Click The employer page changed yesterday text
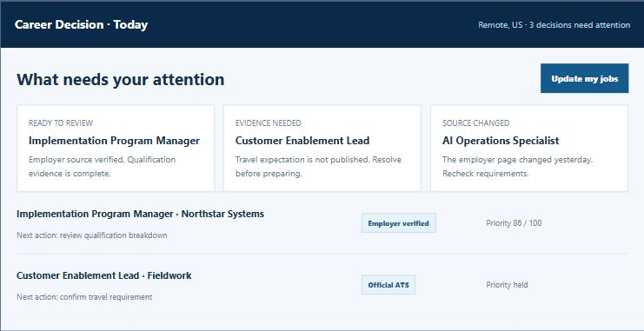 [517, 166]
